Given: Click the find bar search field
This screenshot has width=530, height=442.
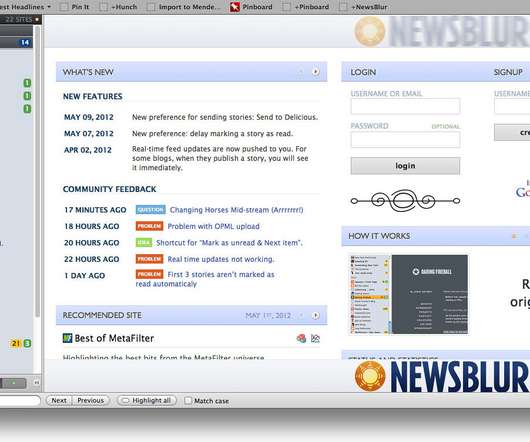Looking at the screenshot, I should [x=20, y=400].
